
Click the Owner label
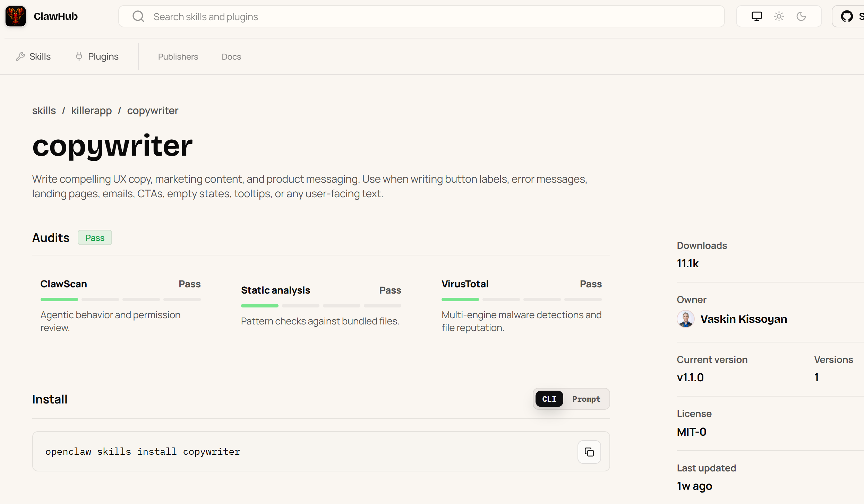click(691, 299)
